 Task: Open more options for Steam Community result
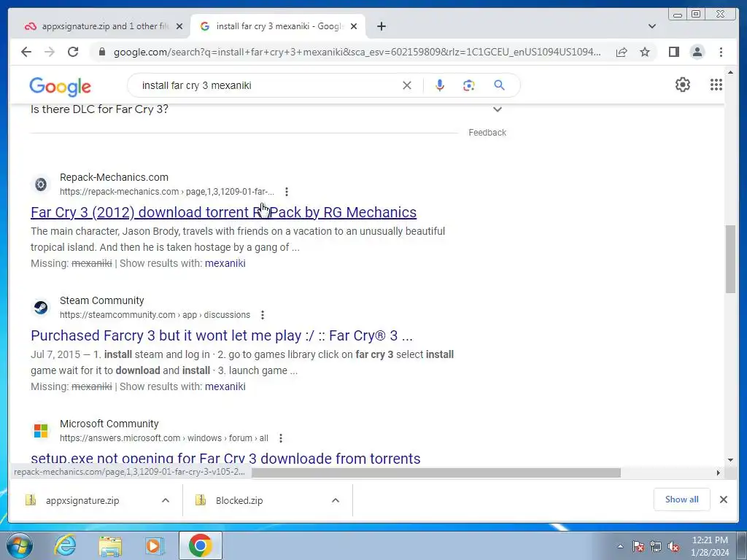(x=263, y=315)
